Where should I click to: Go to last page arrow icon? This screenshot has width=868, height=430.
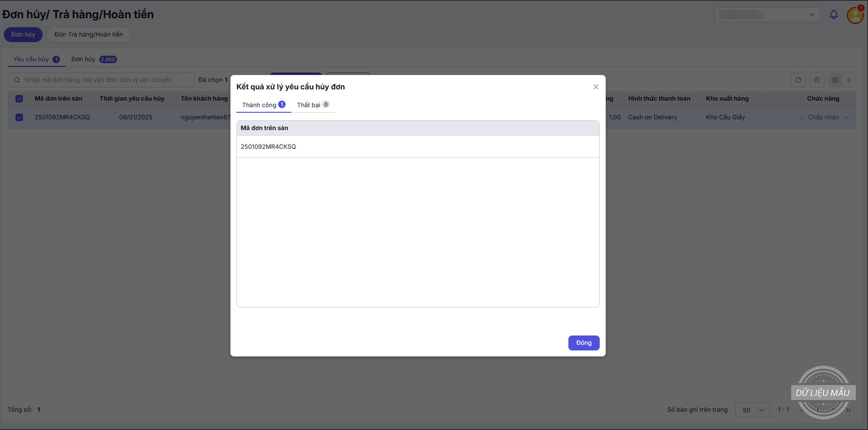point(848,410)
